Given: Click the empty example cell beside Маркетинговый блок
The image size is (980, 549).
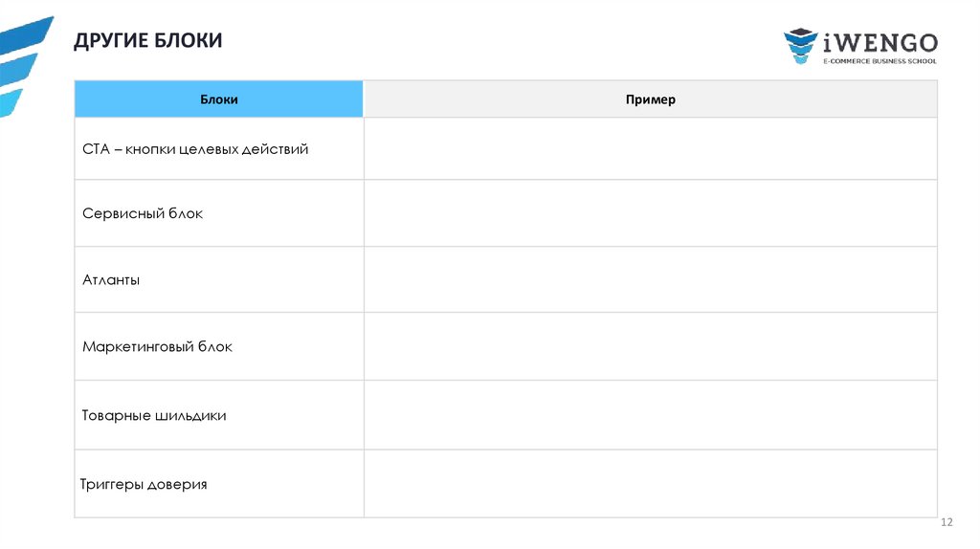Looking at the screenshot, I should (651, 346).
